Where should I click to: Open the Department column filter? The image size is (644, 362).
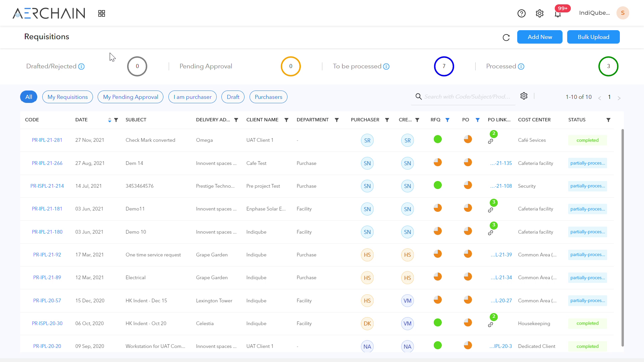tap(336, 120)
